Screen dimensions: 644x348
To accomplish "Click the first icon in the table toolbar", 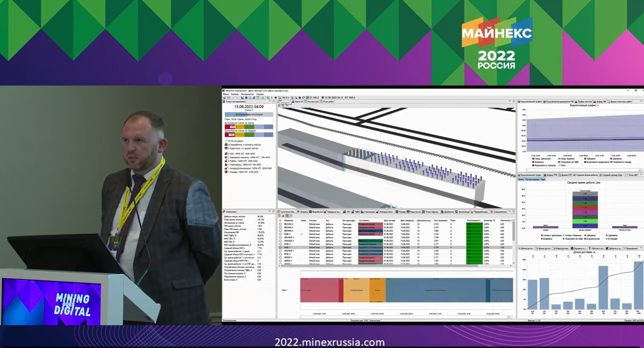I will [279, 216].
